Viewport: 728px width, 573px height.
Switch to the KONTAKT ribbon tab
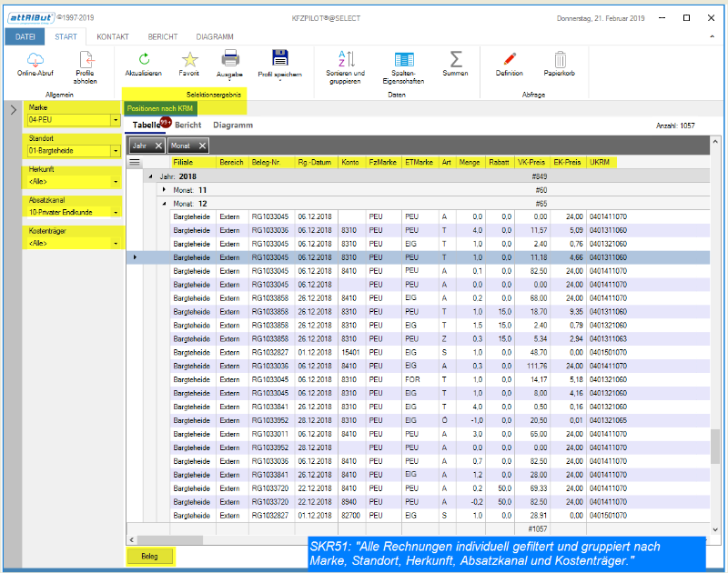click(x=113, y=36)
